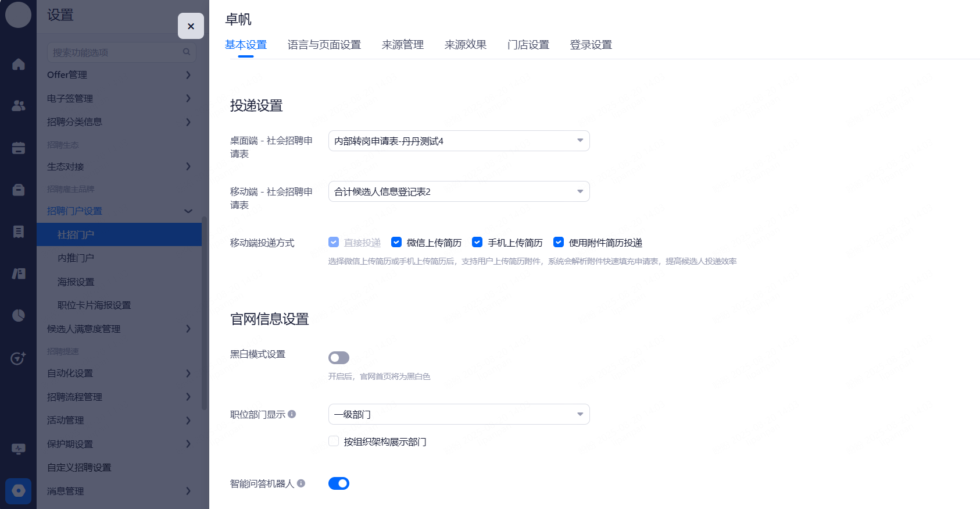Open the candidates people icon in sidebar

[18, 106]
